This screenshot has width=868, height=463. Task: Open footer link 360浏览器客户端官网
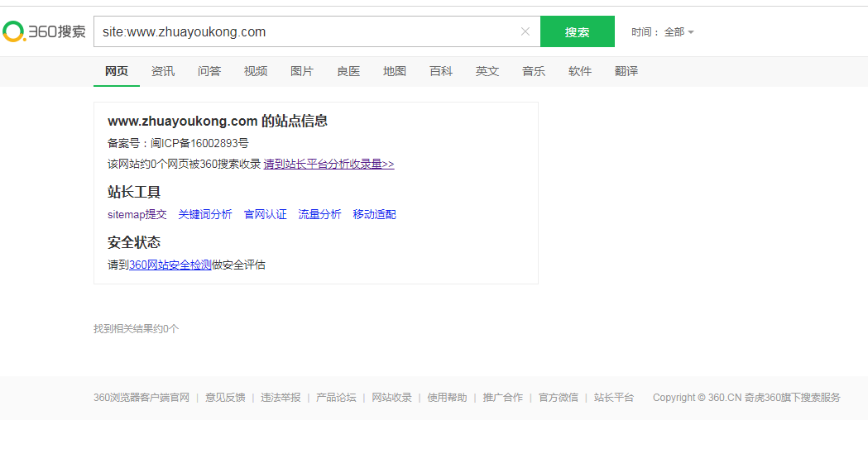pyautogui.click(x=141, y=398)
